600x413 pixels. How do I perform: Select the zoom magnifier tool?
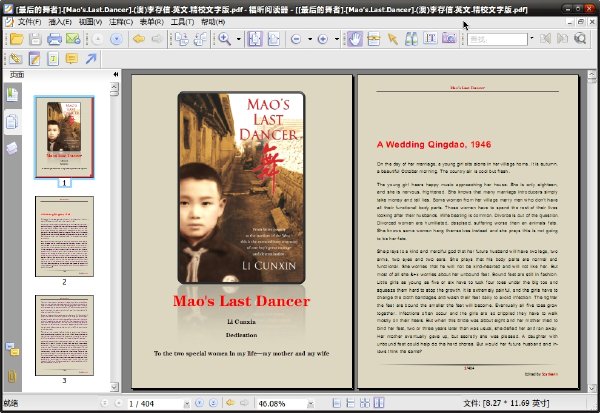tap(225, 39)
